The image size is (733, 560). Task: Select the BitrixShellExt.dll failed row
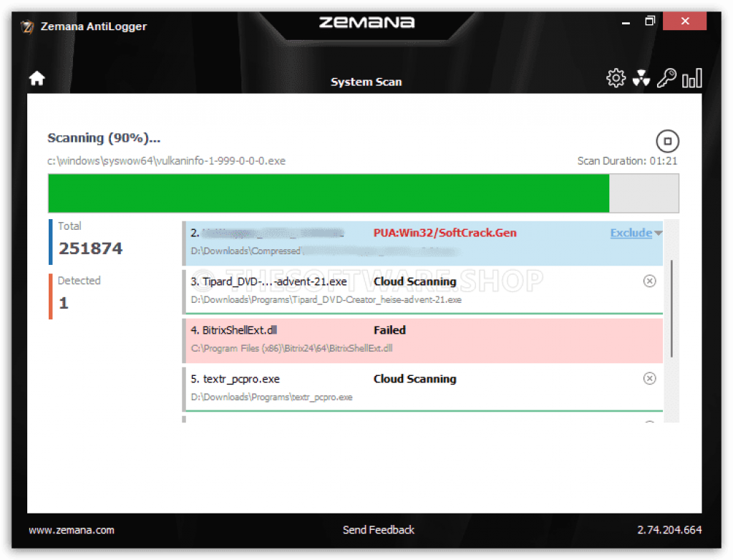(x=422, y=340)
